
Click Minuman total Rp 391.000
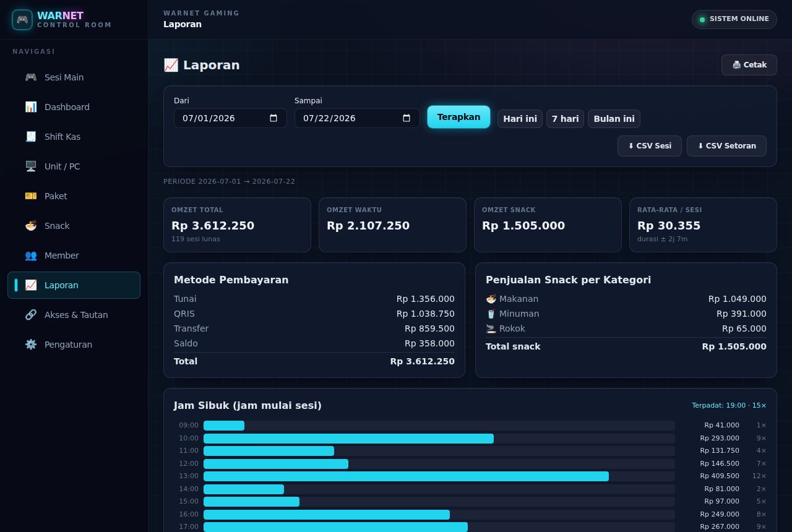[x=741, y=314]
